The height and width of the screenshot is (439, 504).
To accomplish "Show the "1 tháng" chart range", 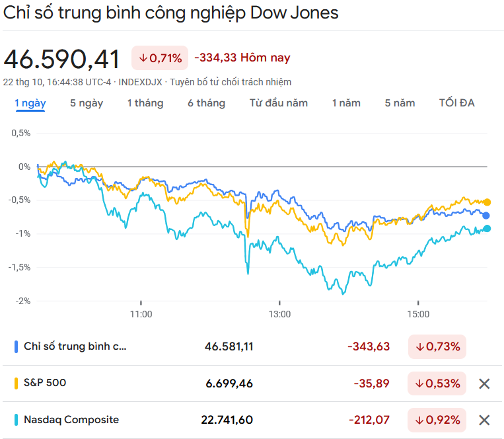I will click(145, 103).
